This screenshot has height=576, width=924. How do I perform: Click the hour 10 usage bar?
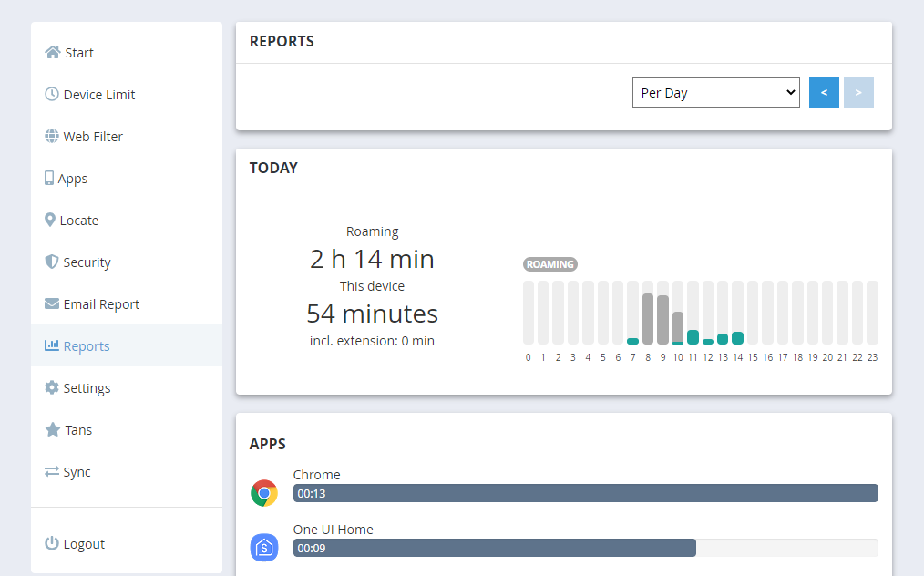pos(678,328)
